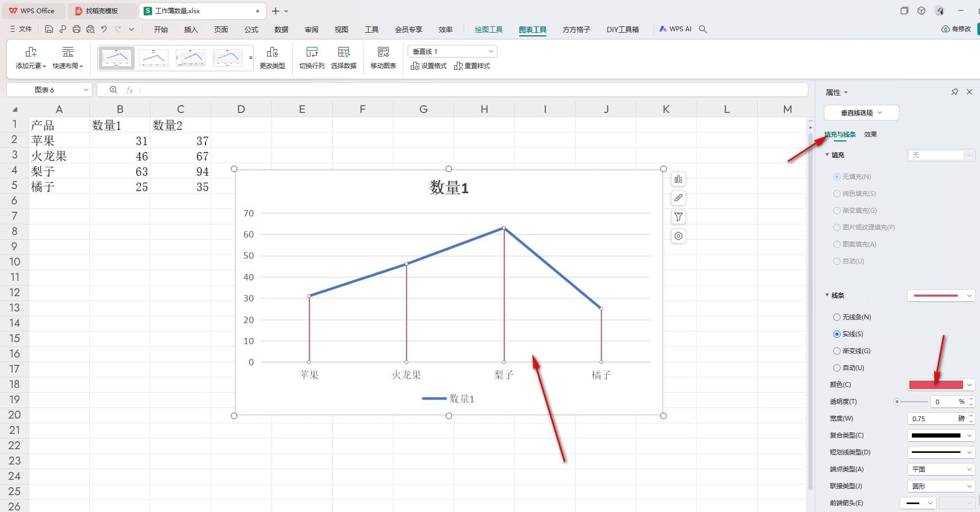Image resolution: width=980 pixels, height=512 pixels.
Task: Open Quick Layout (快速布局) tool
Action: pos(68,58)
